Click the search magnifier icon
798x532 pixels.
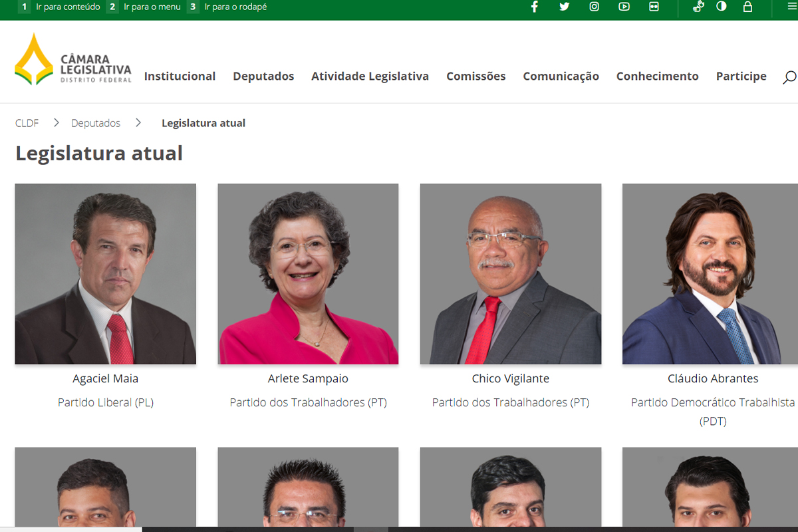click(789, 77)
